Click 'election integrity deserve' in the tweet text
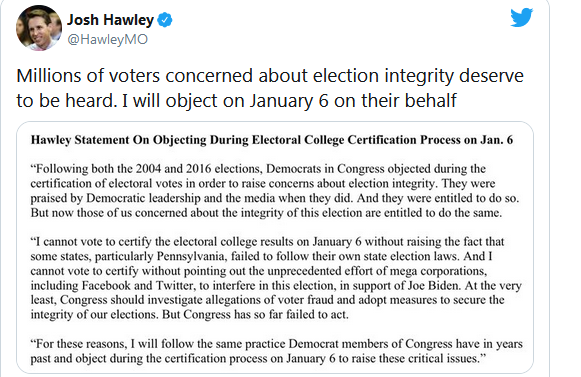The image size is (581, 377). [x=418, y=76]
